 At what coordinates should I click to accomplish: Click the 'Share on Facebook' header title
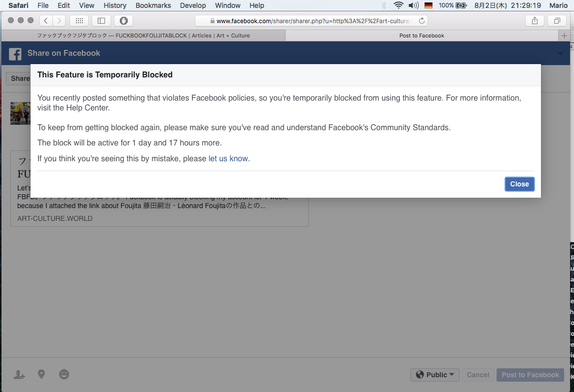tap(64, 53)
